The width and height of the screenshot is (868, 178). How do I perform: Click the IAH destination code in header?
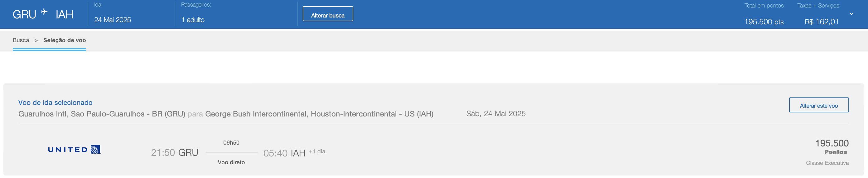[x=64, y=15]
